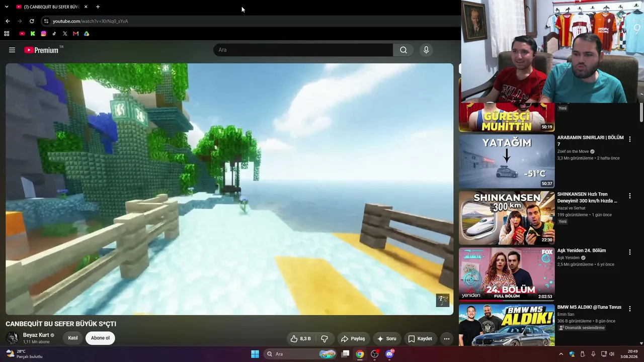
Task: Open the YouTube bookmark in the bookmarks bar
Action: (x=22, y=34)
